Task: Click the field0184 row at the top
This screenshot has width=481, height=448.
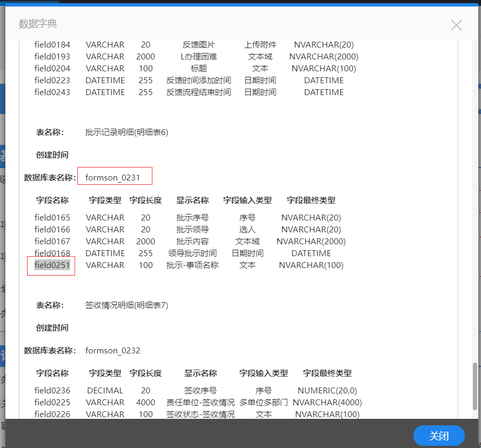Action: click(x=52, y=45)
